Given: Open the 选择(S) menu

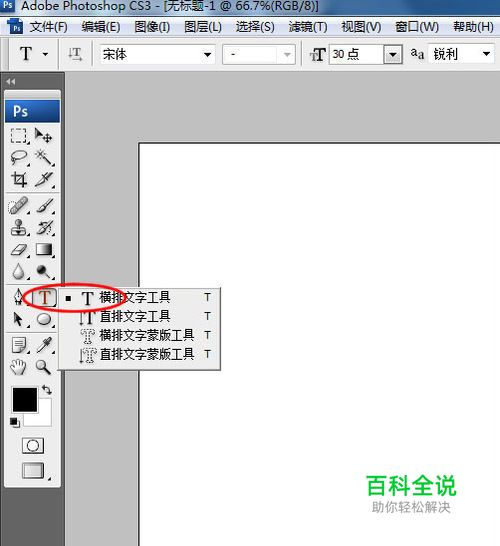Looking at the screenshot, I should [255, 26].
